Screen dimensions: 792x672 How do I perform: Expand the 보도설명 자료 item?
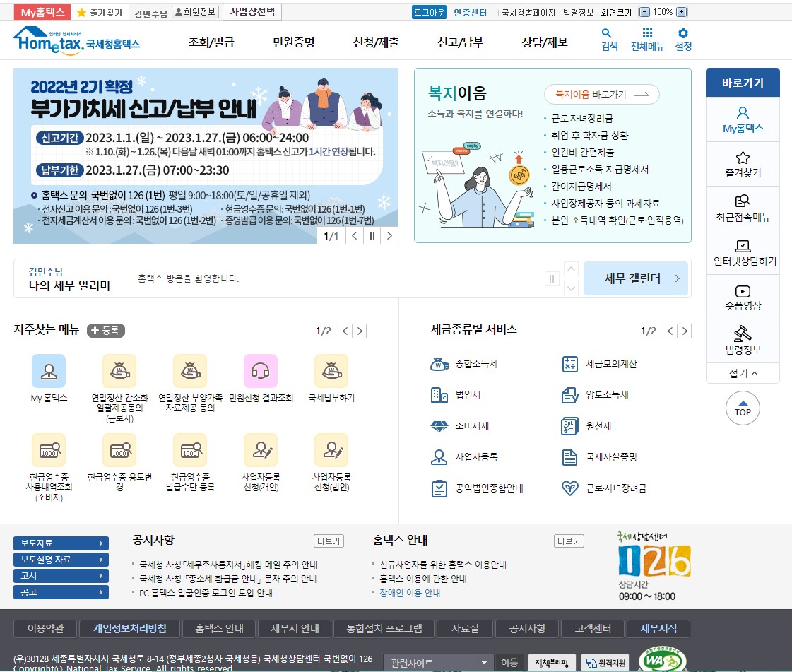coord(61,560)
